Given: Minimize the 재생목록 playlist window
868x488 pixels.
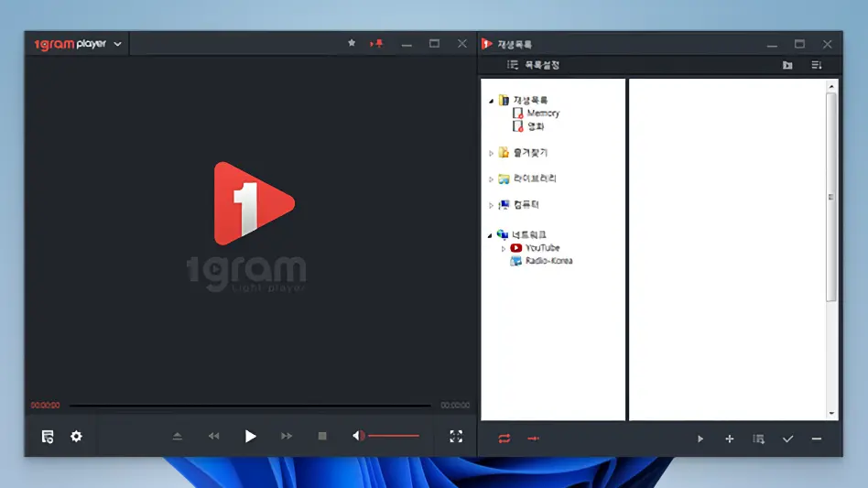Looking at the screenshot, I should pyautogui.click(x=772, y=44).
